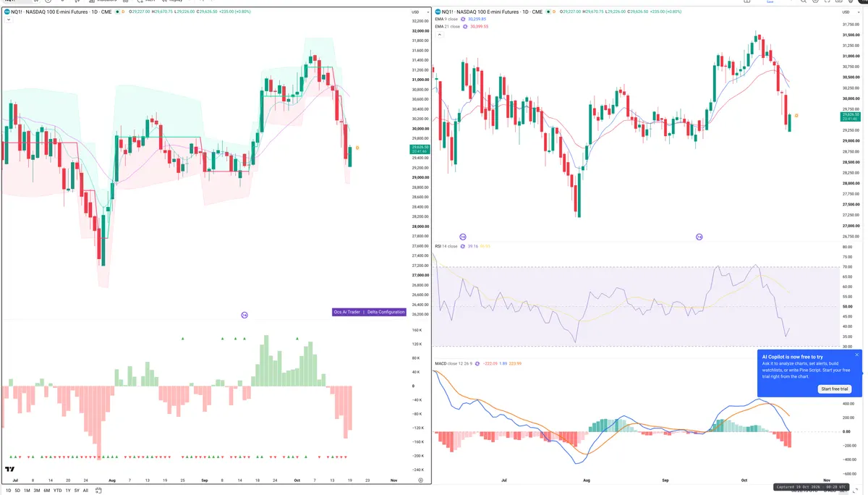This screenshot has width=868, height=495.
Task: Click MACD histogram value -222.09
Action: 490,363
